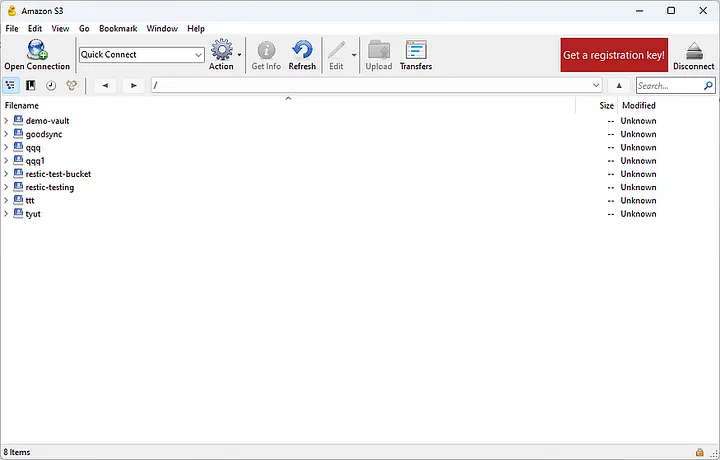Show the connection history view
This screenshot has height=460, width=720.
(x=51, y=85)
